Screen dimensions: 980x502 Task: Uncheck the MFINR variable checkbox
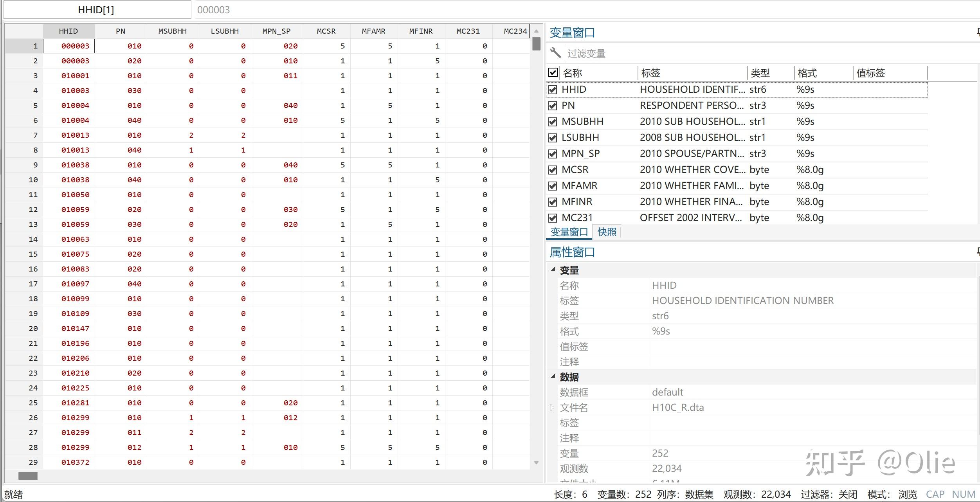552,202
